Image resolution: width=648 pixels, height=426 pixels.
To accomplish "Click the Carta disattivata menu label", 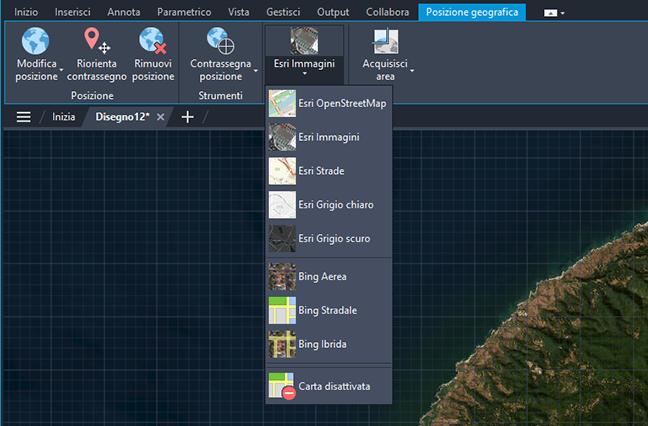I will (x=334, y=386).
